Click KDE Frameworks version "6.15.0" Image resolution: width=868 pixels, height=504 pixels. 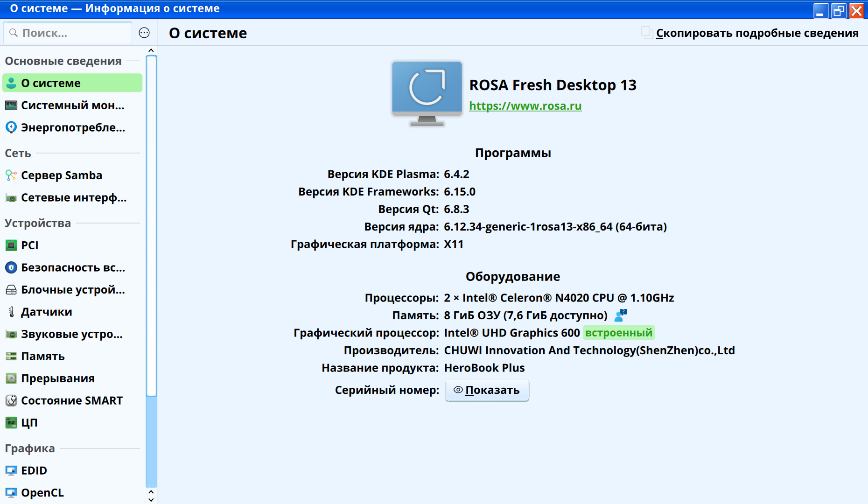[460, 192]
